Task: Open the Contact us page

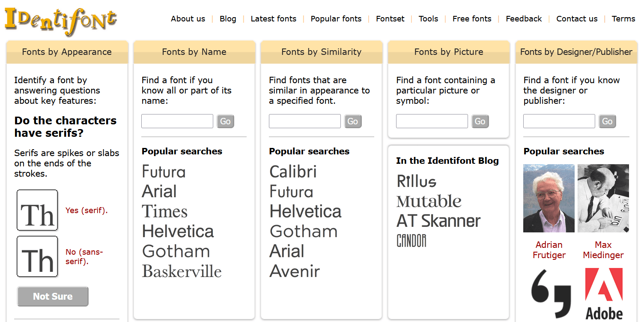Action: pos(577,19)
